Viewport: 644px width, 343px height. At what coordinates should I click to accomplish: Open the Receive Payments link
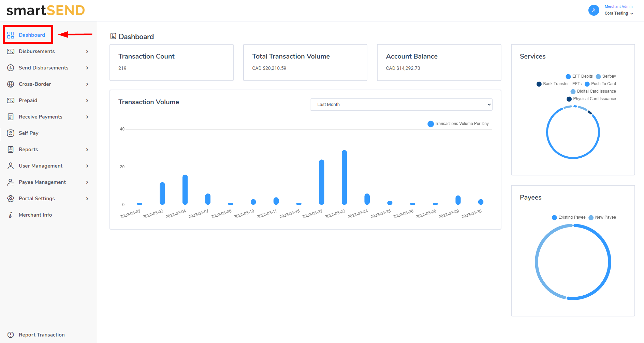(41, 117)
